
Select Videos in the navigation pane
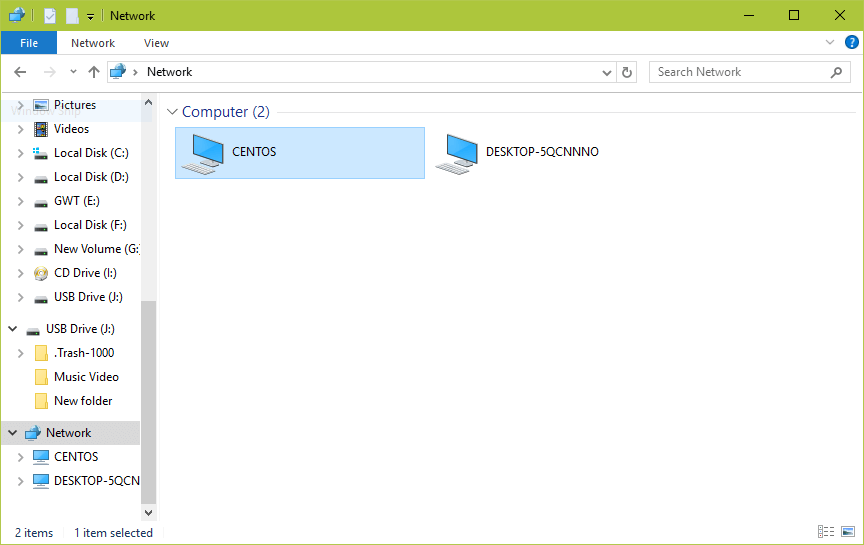pyautogui.click(x=71, y=129)
